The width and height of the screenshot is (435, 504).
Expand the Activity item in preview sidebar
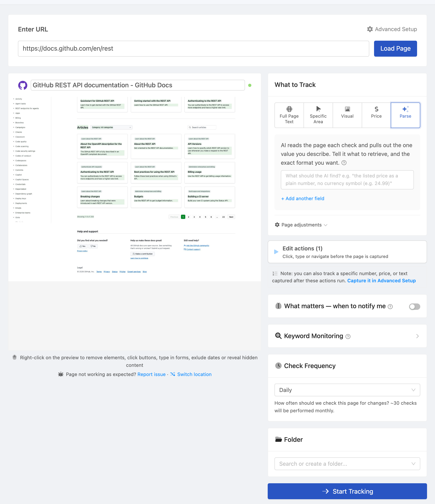[x=18, y=99]
